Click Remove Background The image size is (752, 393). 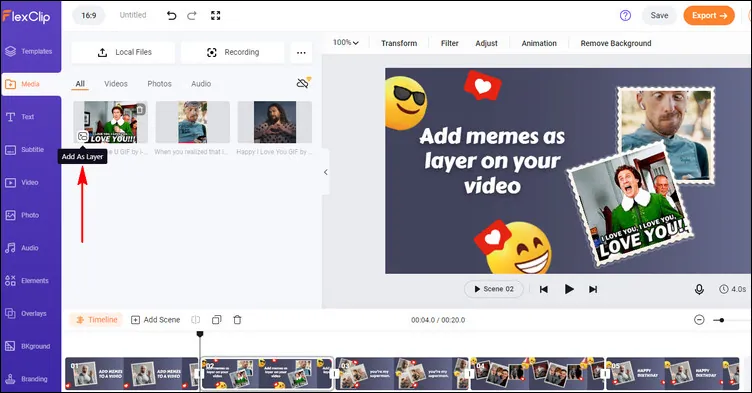pos(616,43)
